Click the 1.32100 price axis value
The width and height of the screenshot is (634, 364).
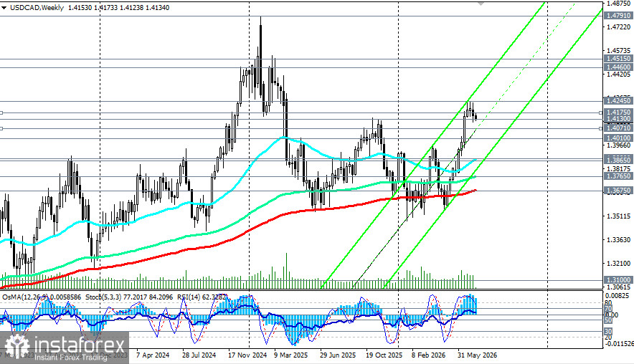pyautogui.click(x=619, y=264)
